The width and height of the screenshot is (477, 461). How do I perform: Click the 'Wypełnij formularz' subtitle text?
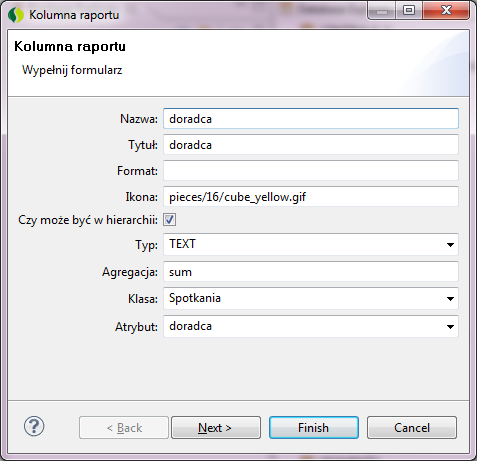72,70
